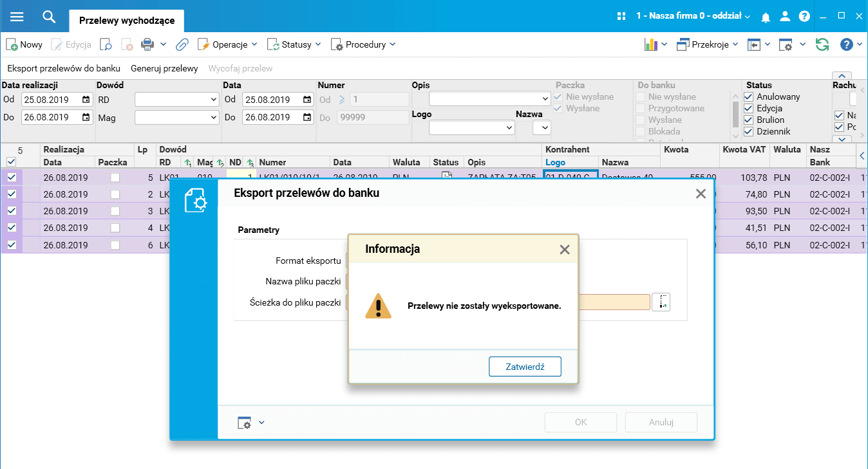Toggle the Brulion status checkbox
Viewport: 868px width, 469px height.
(748, 120)
